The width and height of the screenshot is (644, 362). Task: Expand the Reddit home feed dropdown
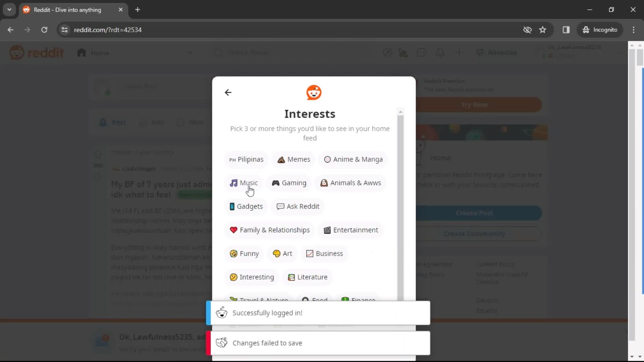pos(191,53)
